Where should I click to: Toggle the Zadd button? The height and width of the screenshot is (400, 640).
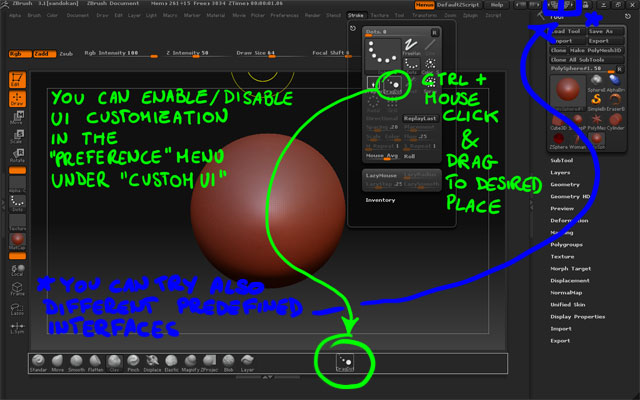tap(44, 54)
